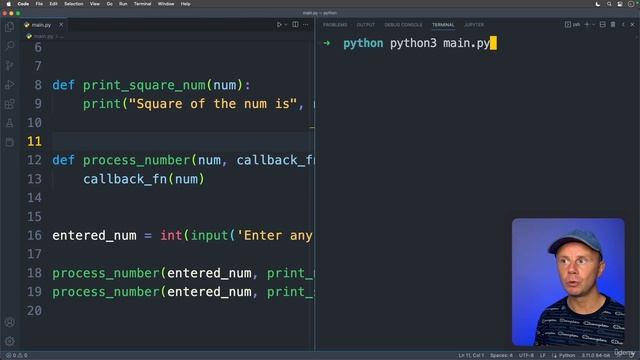
Task: Click the "Square of the num is" string
Action: pos(213,104)
